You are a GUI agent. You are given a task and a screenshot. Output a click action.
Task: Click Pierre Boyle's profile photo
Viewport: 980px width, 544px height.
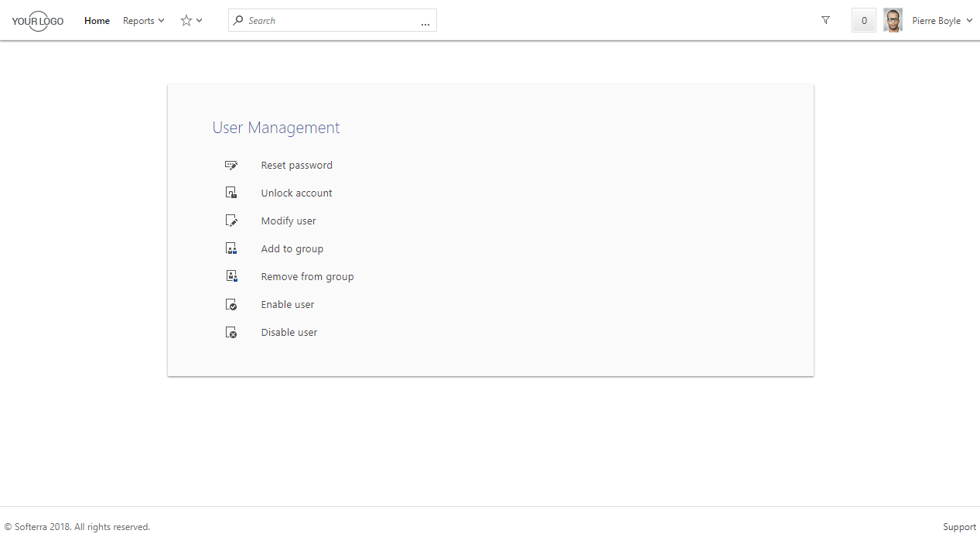pyautogui.click(x=893, y=21)
